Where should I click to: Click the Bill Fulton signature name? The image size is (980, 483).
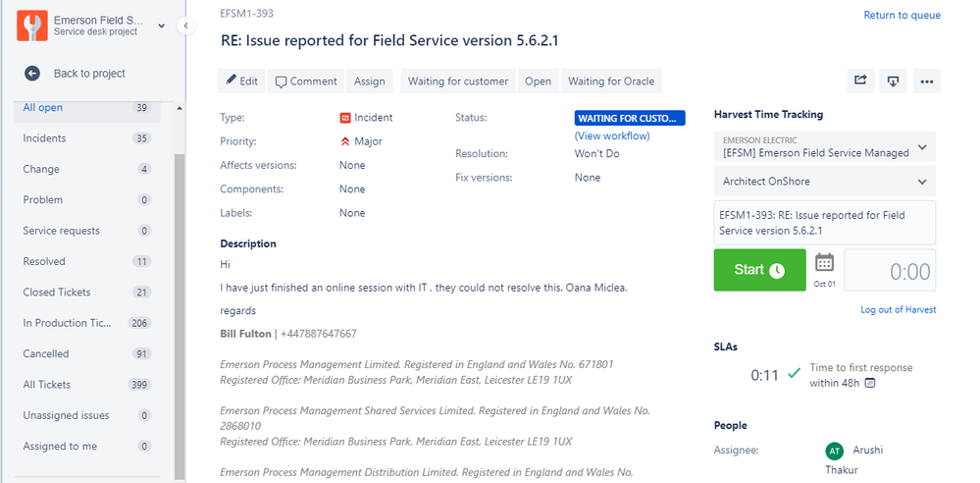[x=245, y=334]
